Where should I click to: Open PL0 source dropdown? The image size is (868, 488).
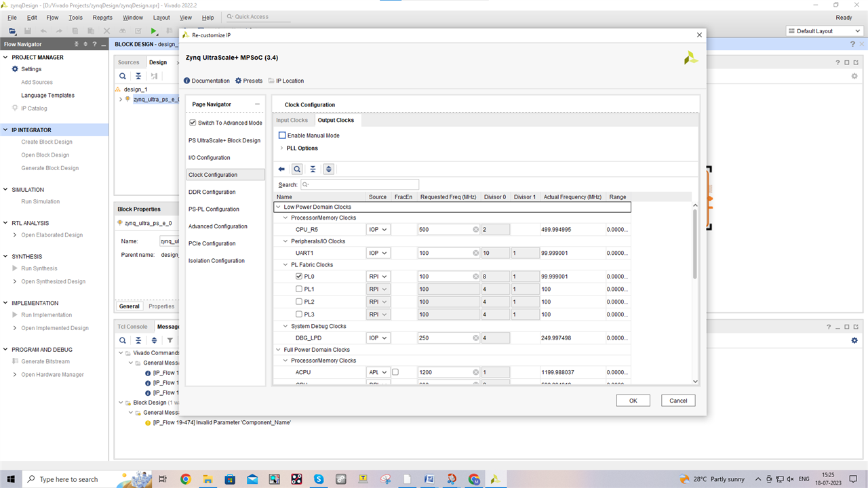pos(378,277)
